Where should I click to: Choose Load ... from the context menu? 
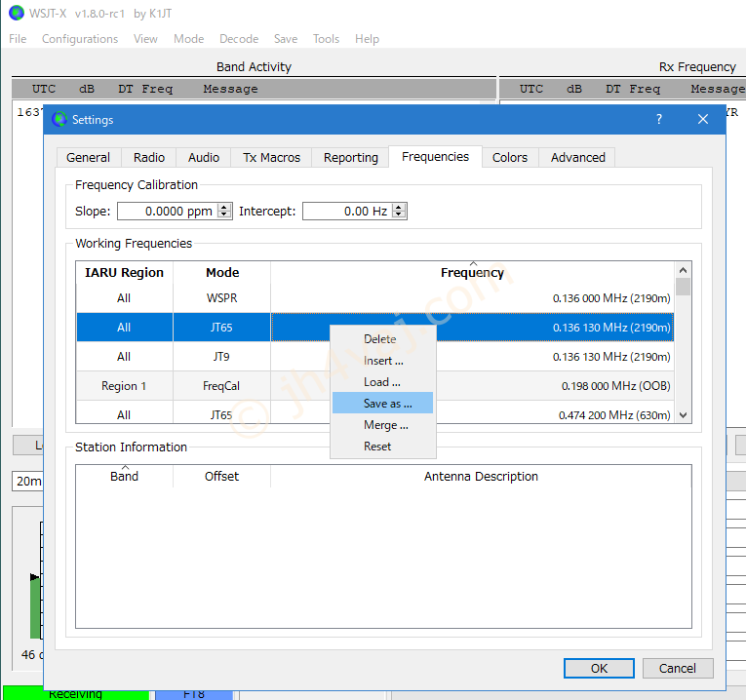[383, 382]
